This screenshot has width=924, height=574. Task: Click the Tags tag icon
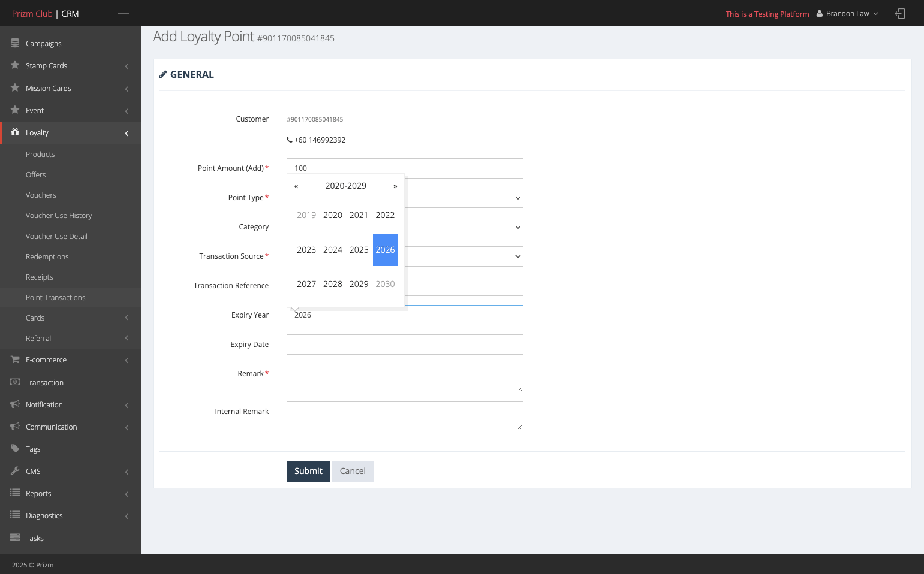tap(15, 449)
